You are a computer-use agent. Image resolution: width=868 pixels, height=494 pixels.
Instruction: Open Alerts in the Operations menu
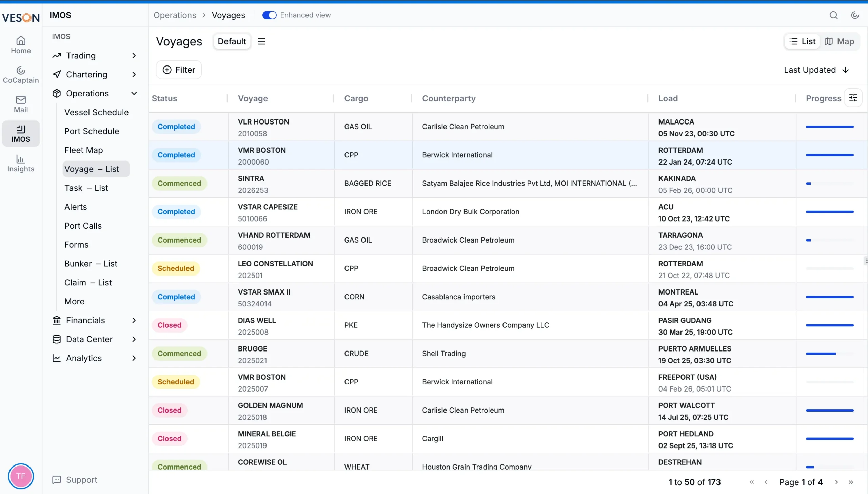tap(76, 207)
